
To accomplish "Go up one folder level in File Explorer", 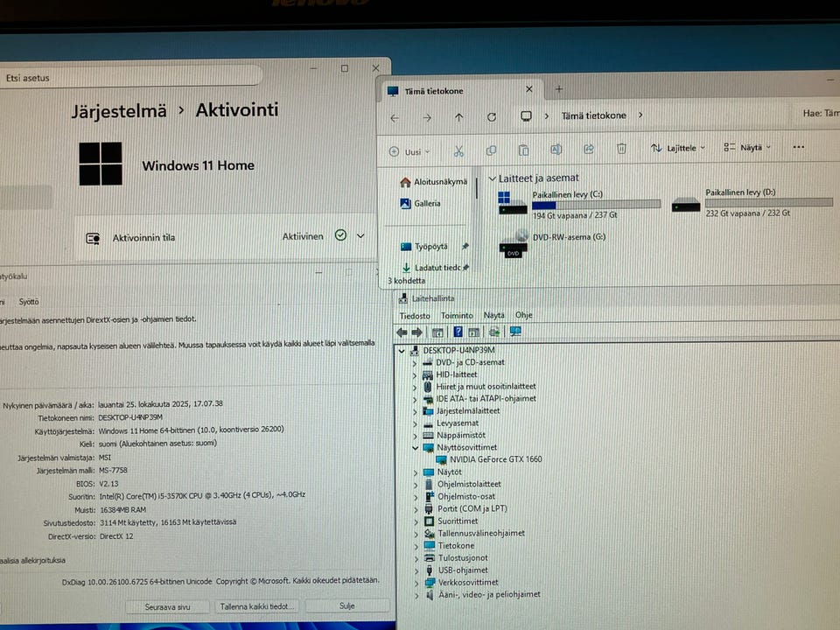I will click(x=459, y=117).
